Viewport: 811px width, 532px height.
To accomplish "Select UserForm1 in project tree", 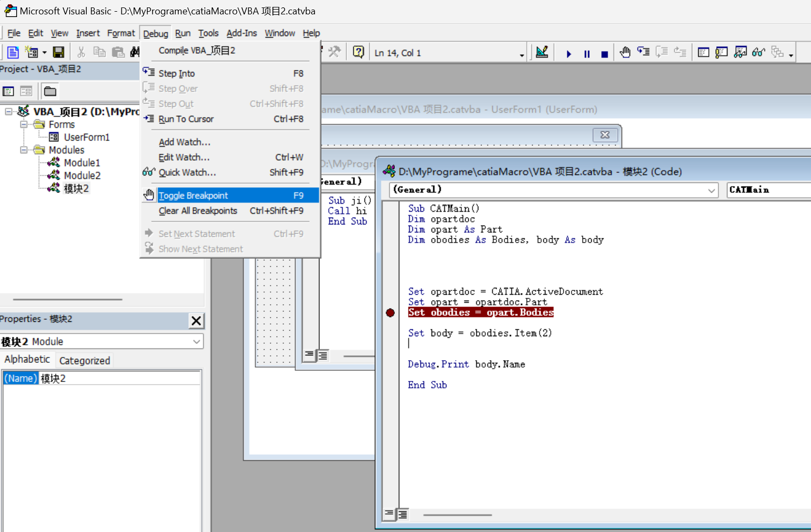I will pyautogui.click(x=86, y=137).
